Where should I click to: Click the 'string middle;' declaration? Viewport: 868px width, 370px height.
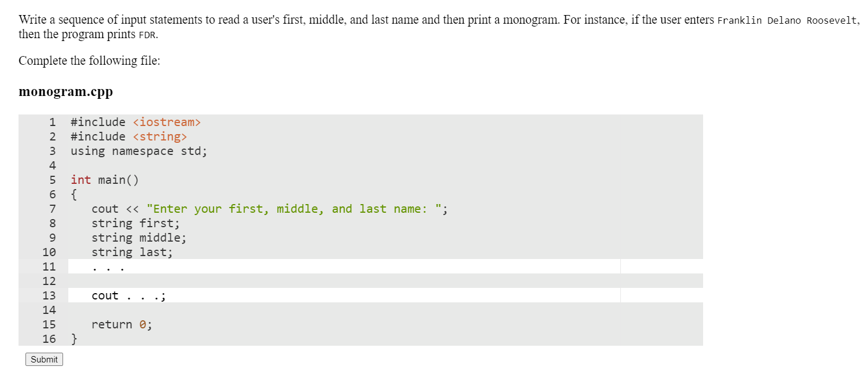tap(139, 238)
